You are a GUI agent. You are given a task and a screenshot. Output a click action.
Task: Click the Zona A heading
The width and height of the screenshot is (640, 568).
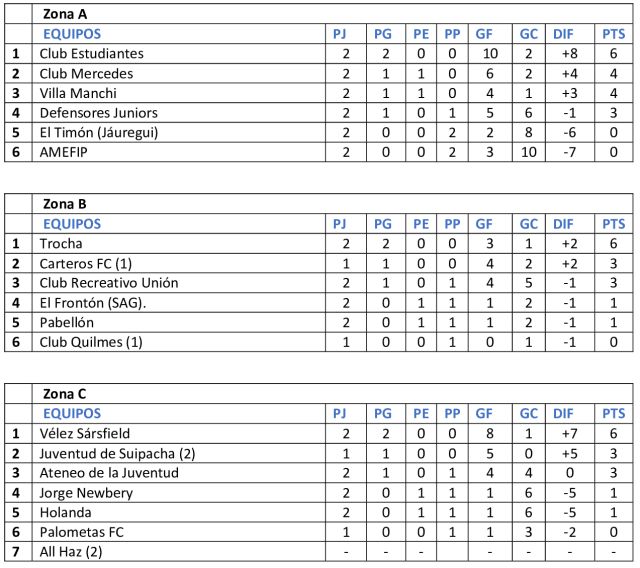(66, 15)
